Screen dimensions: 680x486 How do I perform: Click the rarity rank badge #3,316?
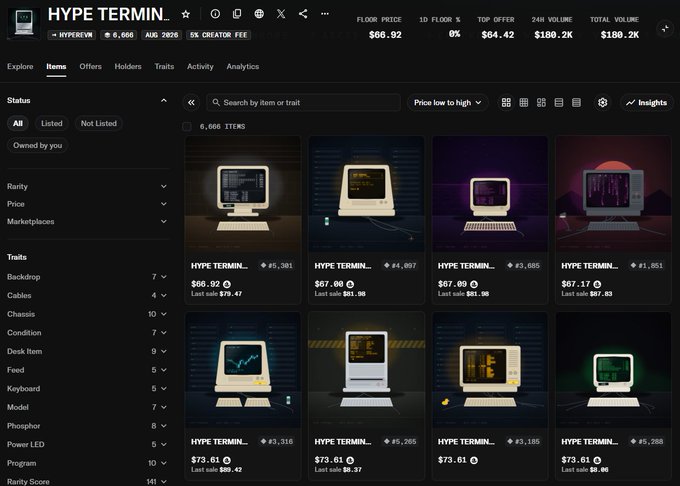[277, 442]
